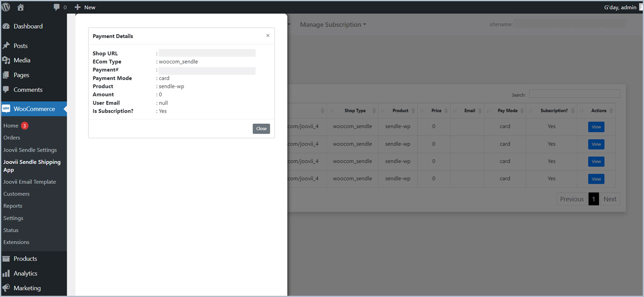Open Dashboard via its gauge icon

click(x=6, y=27)
